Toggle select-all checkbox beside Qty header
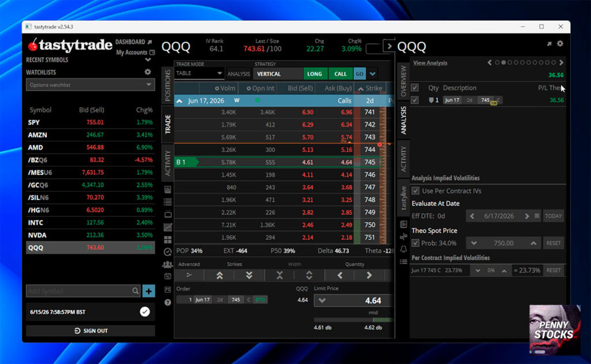591x364 pixels. (x=414, y=88)
